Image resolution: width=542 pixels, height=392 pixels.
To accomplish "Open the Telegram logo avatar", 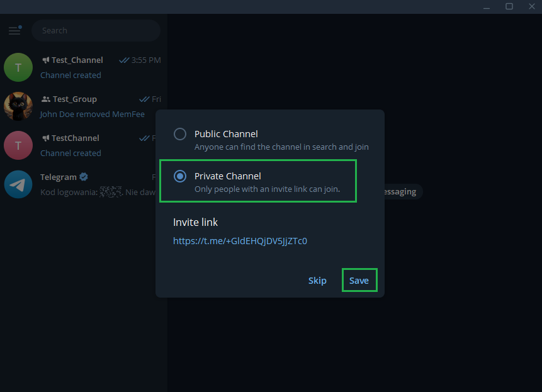I will pos(18,184).
